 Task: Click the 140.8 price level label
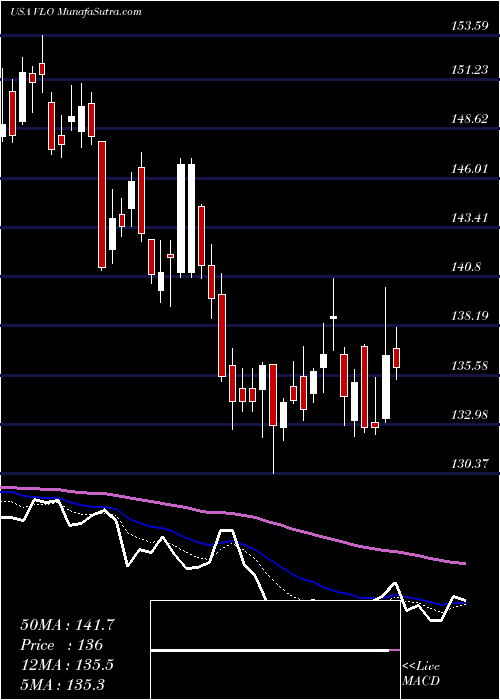pyautogui.click(x=466, y=267)
